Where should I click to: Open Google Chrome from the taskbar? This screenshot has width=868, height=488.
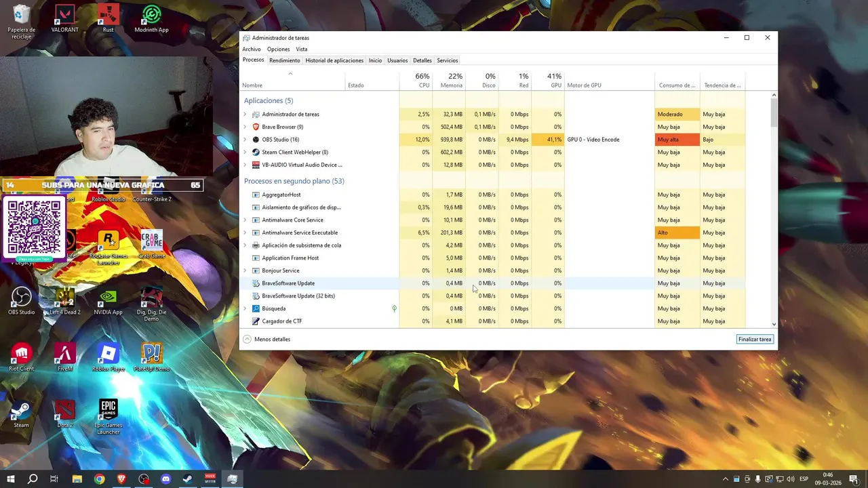coord(100,479)
